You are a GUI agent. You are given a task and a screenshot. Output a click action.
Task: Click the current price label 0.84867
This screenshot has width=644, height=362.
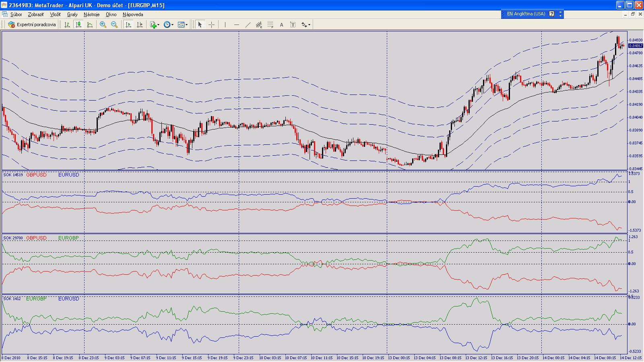(636, 46)
